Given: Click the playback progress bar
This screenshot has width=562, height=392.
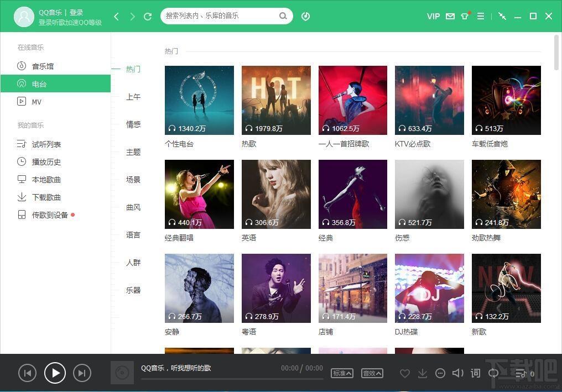Looking at the screenshot, I should pyautogui.click(x=232, y=379).
